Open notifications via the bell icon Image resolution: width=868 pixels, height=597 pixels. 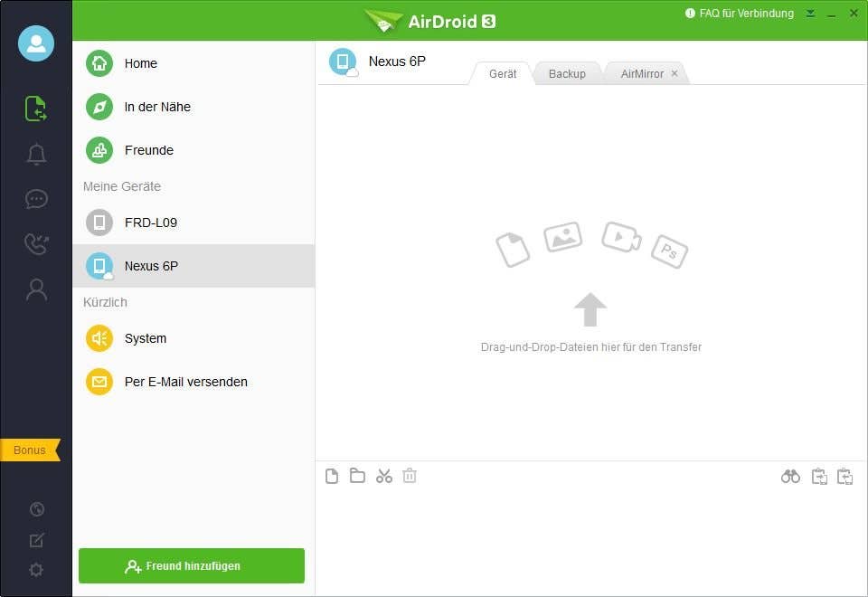click(36, 154)
